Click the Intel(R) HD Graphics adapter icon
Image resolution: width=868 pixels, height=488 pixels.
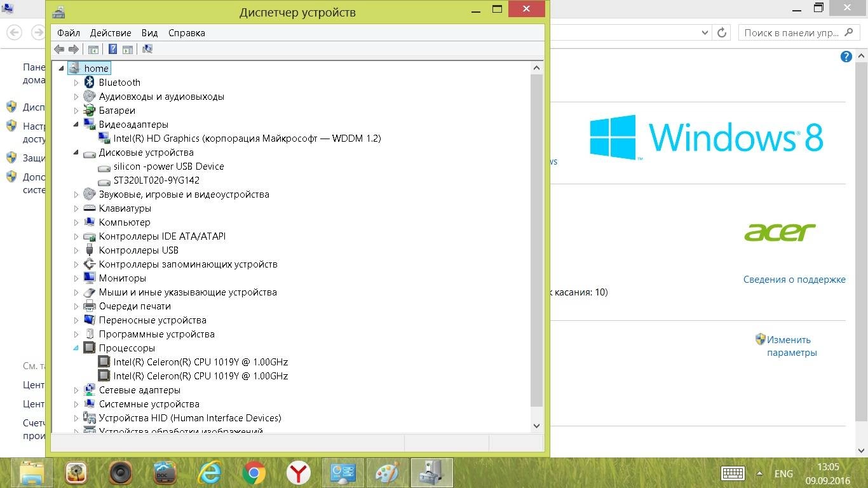click(104, 138)
